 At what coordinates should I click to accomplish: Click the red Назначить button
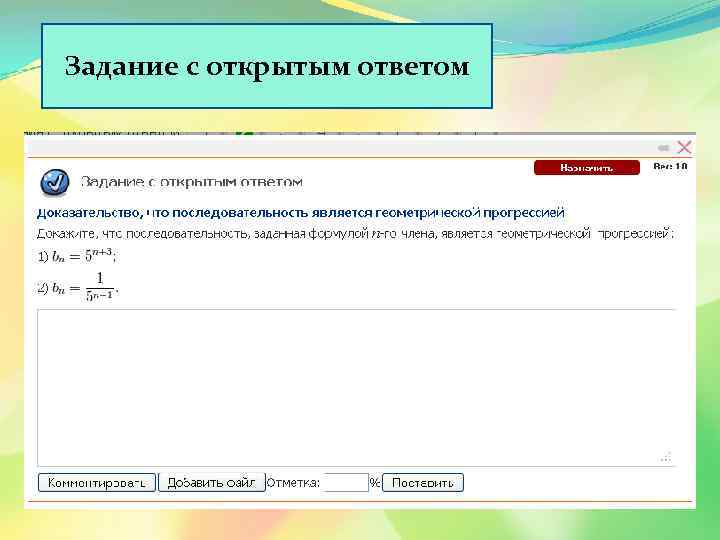point(586,168)
